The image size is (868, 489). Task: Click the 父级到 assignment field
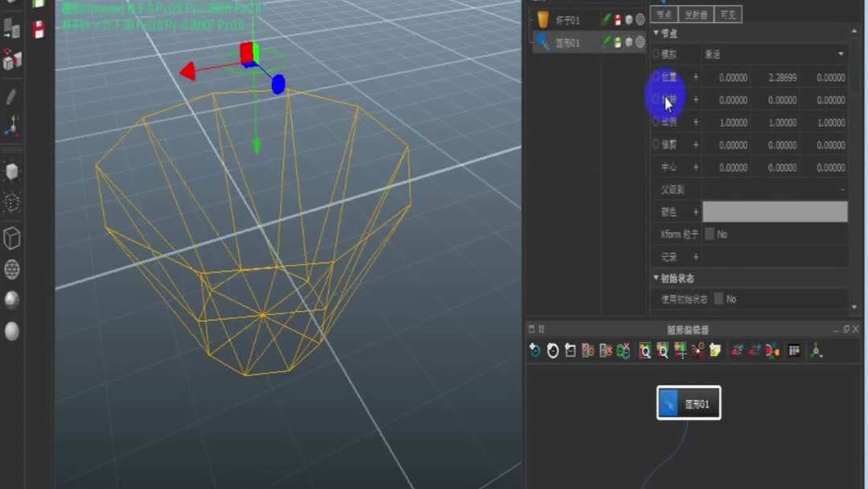click(772, 189)
